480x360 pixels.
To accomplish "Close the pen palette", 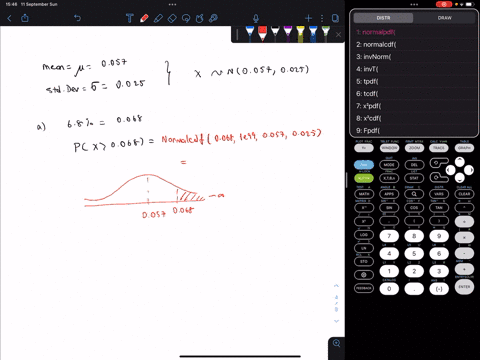I will pyautogui.click(x=338, y=34).
